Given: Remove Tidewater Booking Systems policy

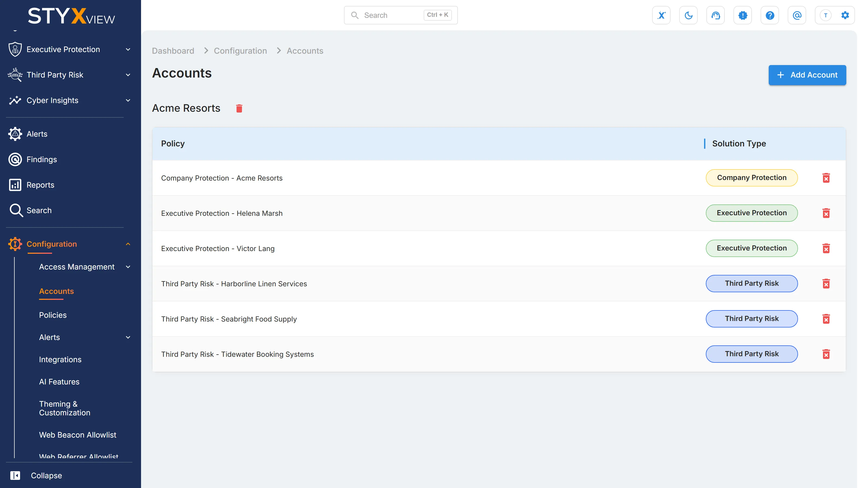Looking at the screenshot, I should (826, 354).
